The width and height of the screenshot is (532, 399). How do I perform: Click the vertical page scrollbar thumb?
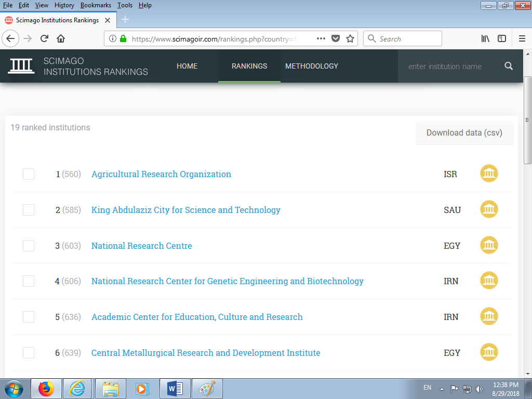(527, 119)
